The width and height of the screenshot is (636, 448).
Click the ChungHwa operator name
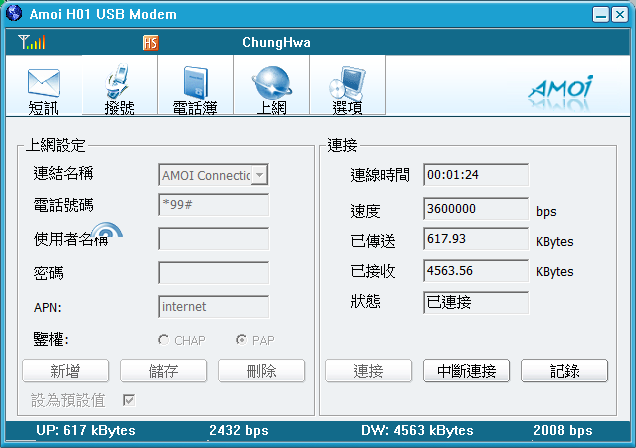(276, 43)
